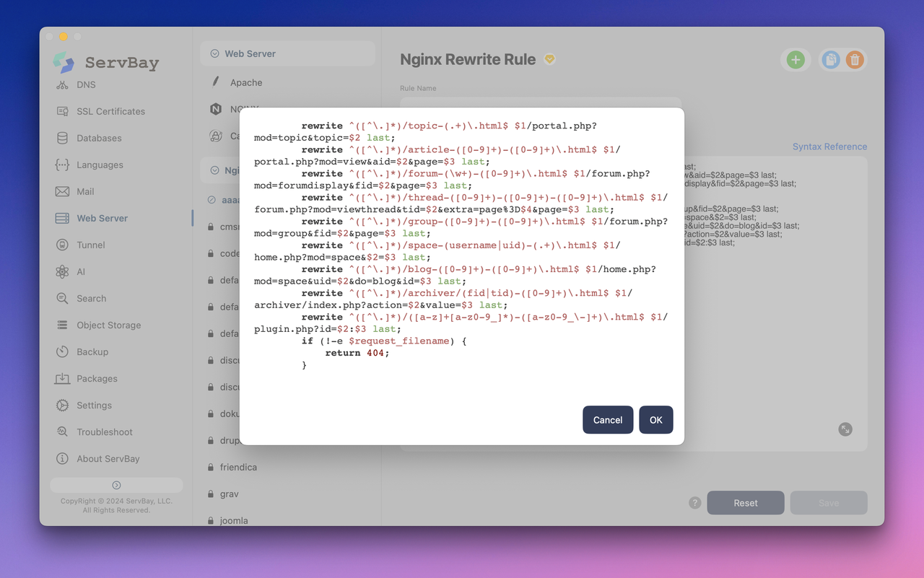Viewport: 924px width, 578px height.
Task: Open Settings via the gear icon
Action: coord(62,405)
